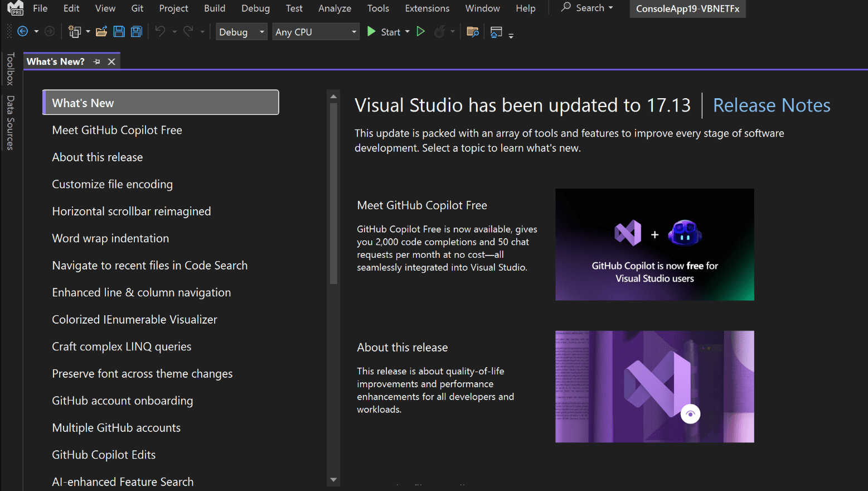Screen dimensions: 868x491
Task: Select GitHub account onboarding topic
Action: point(123,401)
